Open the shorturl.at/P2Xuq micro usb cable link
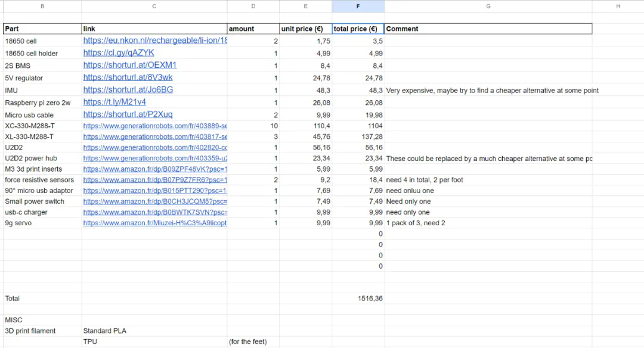644x348 pixels. (128, 114)
